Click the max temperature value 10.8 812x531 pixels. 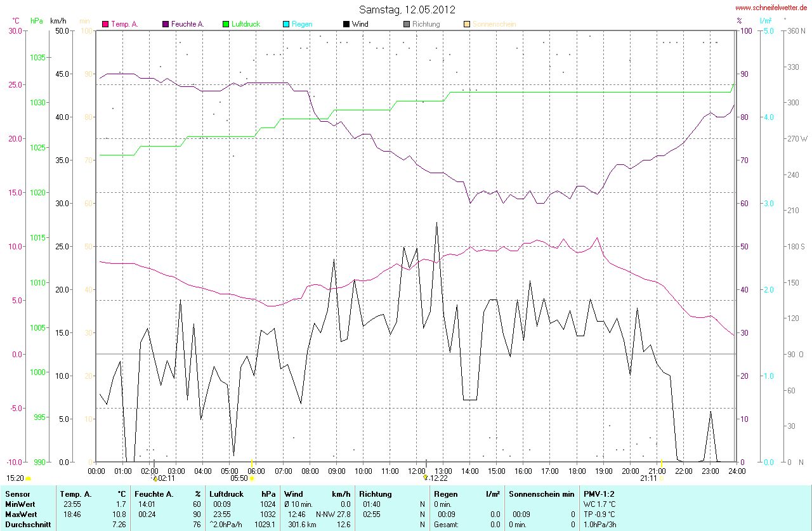click(x=119, y=514)
